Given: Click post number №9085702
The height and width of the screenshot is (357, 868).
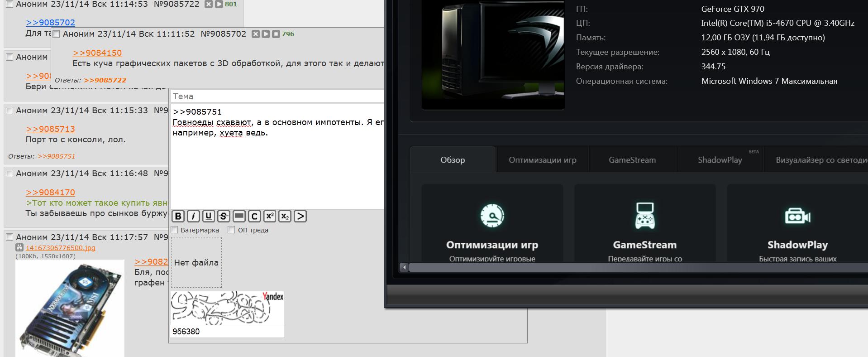Looking at the screenshot, I should tap(223, 34).
